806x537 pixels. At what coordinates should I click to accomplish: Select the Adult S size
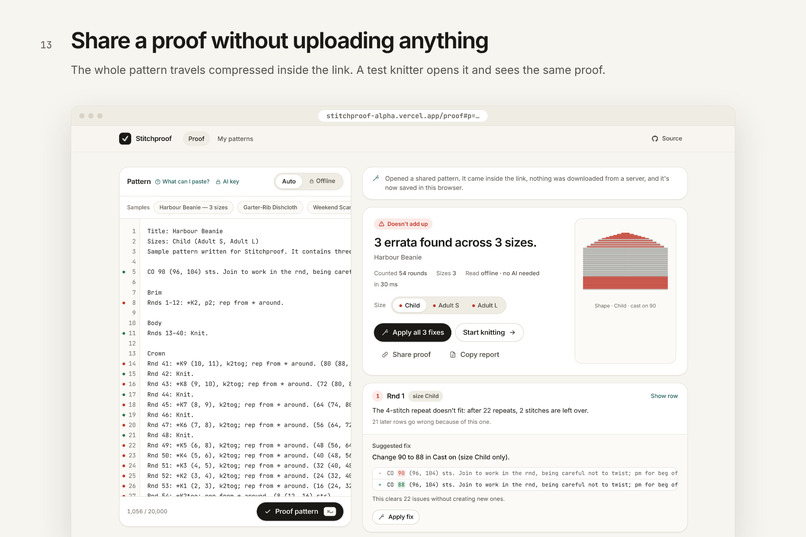tap(446, 305)
